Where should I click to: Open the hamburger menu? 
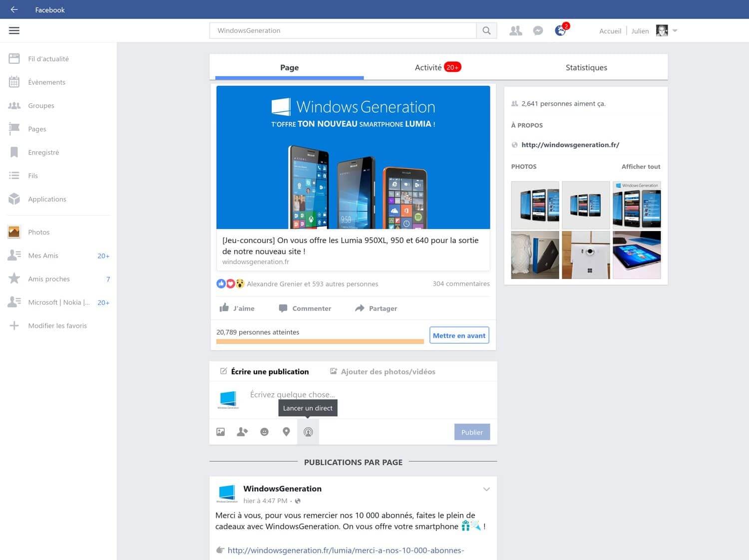click(14, 30)
